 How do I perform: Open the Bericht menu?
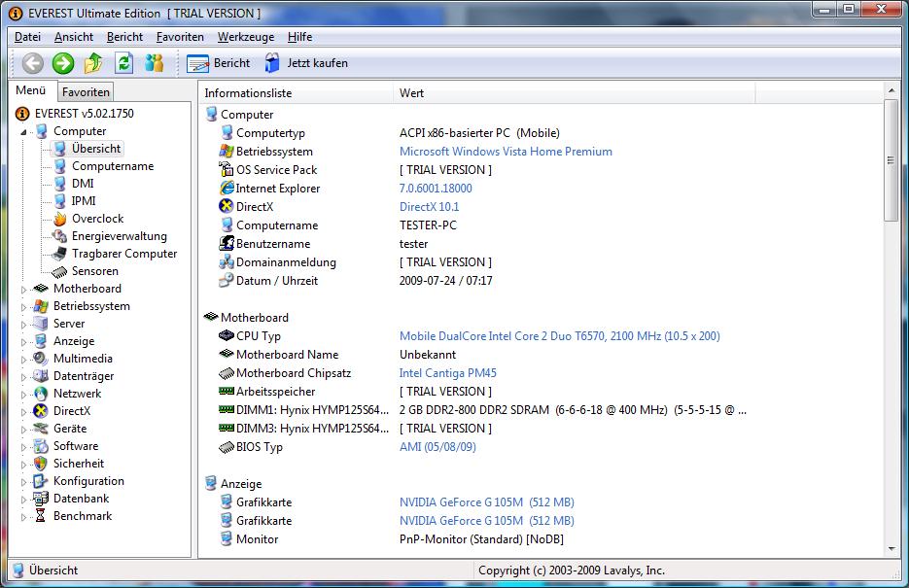(x=124, y=37)
